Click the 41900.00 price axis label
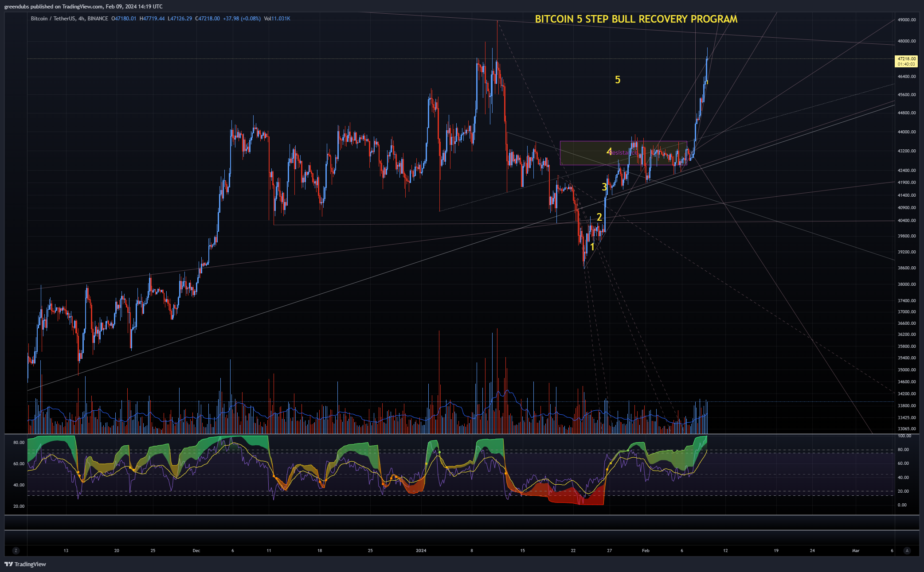This screenshot has width=924, height=572. 907,183
